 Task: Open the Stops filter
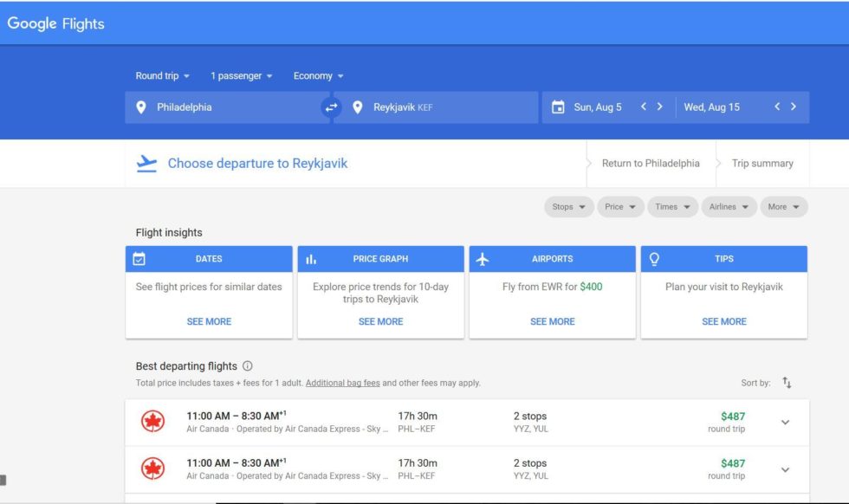pyautogui.click(x=568, y=207)
